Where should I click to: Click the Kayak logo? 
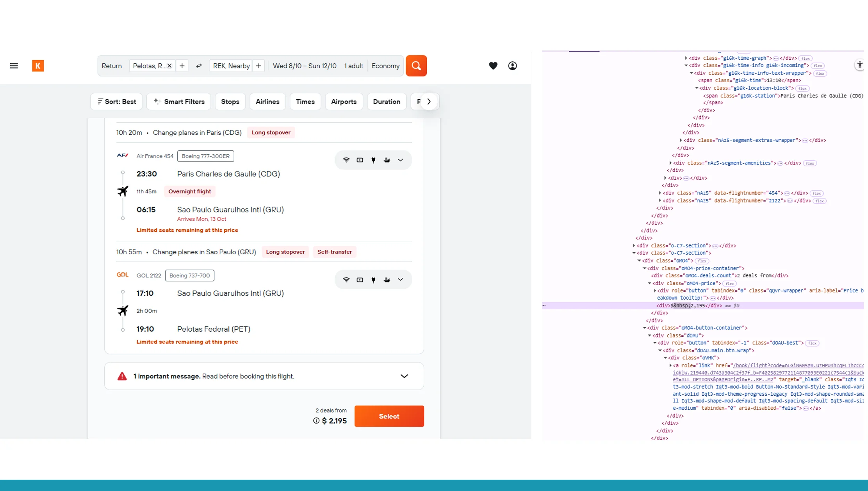coord(38,66)
